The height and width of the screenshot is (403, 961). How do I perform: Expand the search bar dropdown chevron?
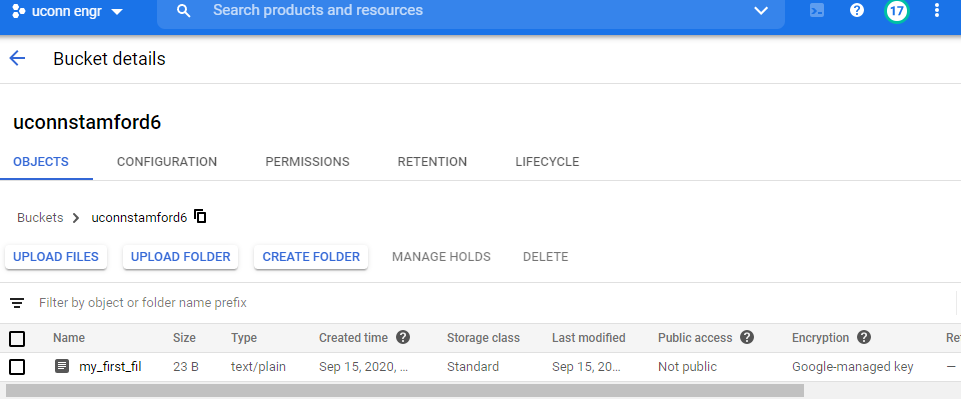click(x=761, y=10)
